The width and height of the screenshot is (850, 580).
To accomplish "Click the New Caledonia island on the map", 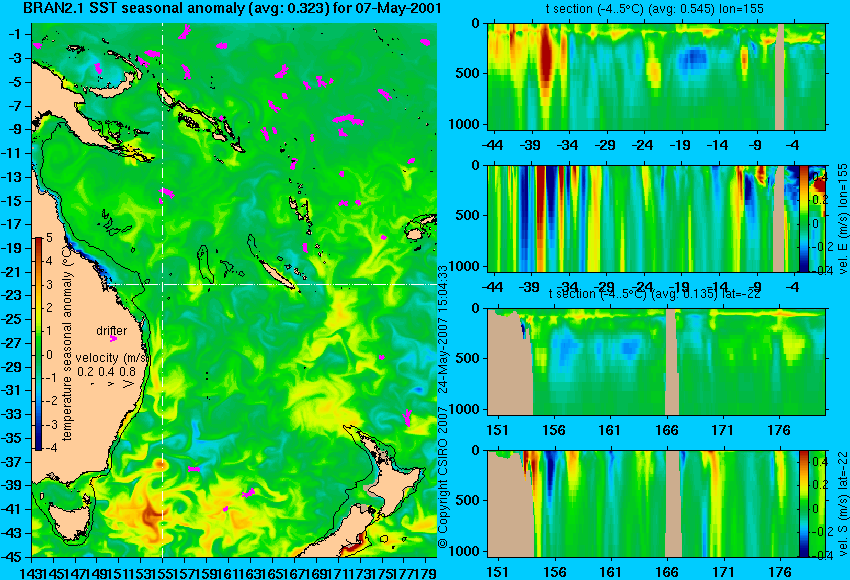I will click(276, 275).
